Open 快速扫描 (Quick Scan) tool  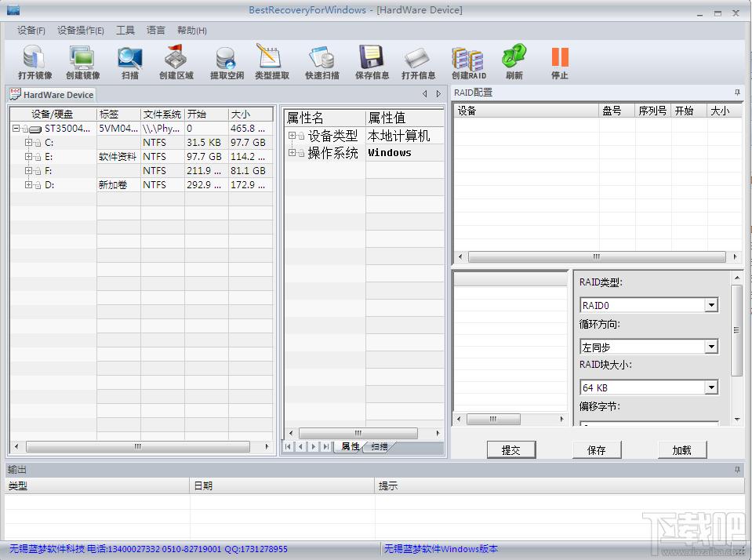322,59
